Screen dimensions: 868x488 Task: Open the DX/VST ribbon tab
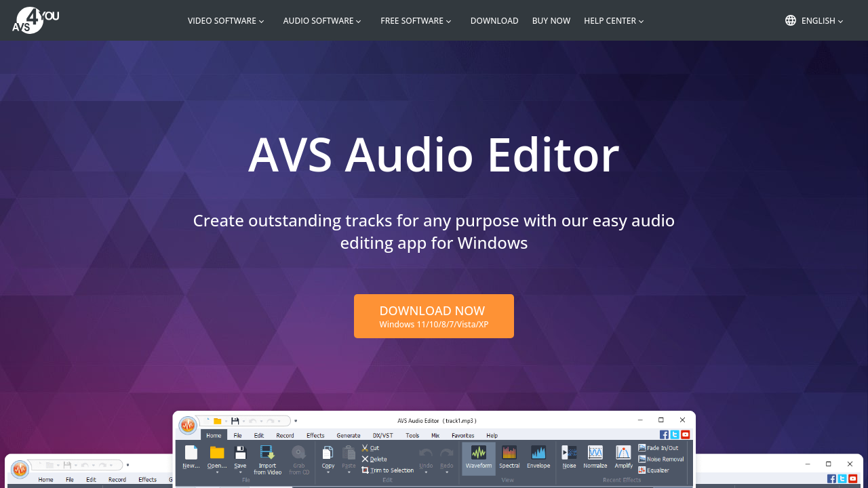(382, 436)
